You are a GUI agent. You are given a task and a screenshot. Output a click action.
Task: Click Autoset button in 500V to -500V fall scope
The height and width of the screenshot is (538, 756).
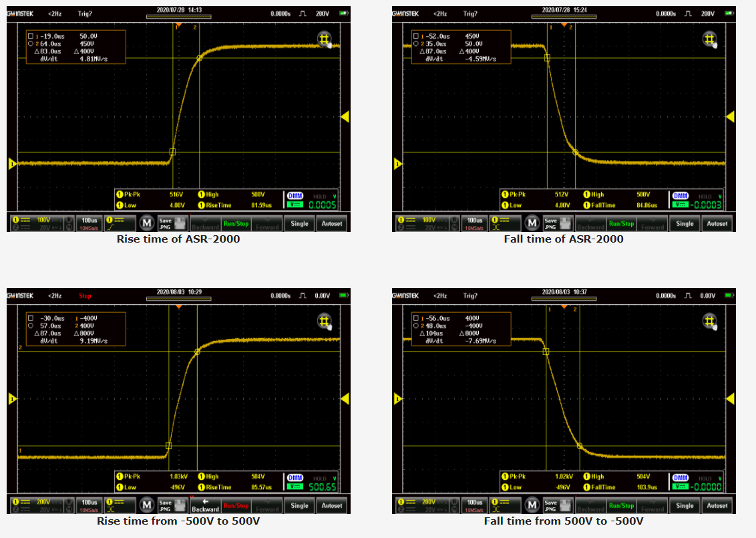tap(717, 506)
